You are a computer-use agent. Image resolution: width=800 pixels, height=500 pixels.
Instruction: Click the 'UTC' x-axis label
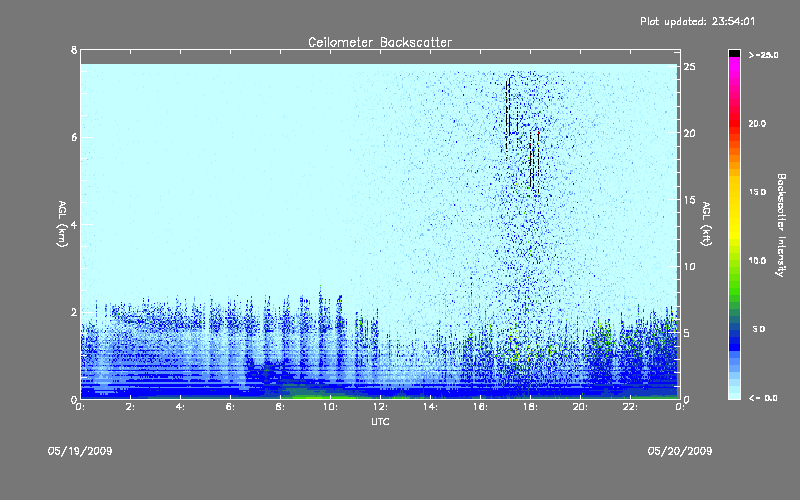point(380,421)
